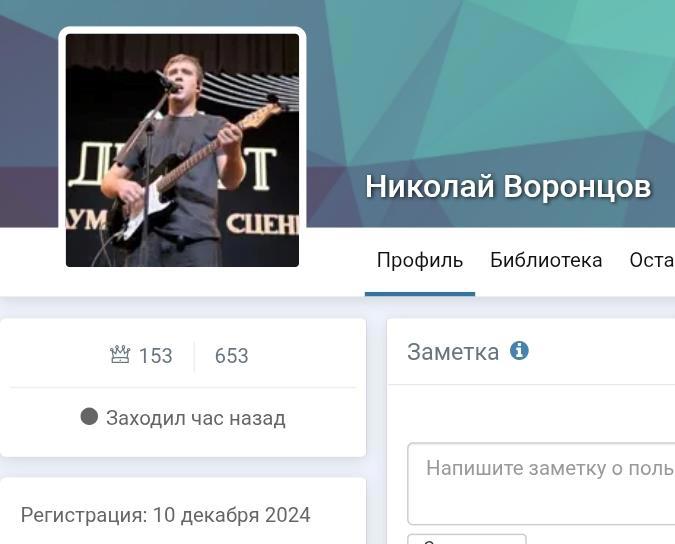Click the user name Николай Воронцов
The height and width of the screenshot is (544, 675).
pos(508,187)
